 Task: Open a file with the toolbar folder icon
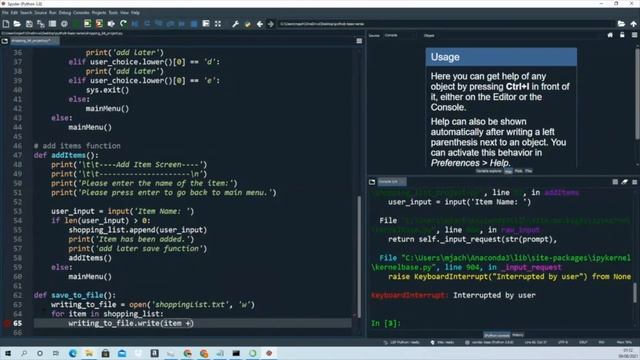point(17,24)
